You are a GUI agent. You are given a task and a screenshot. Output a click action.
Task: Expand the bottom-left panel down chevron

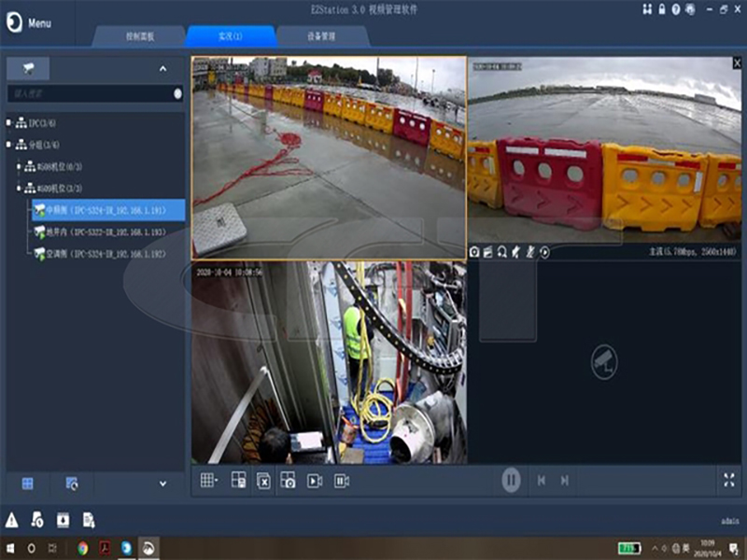pos(162,483)
